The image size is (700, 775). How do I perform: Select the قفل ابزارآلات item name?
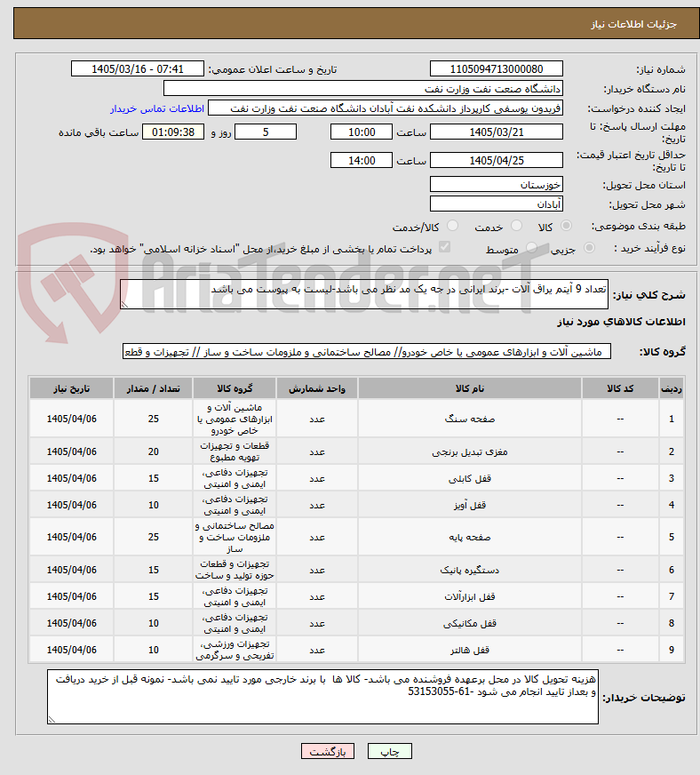pos(469,596)
